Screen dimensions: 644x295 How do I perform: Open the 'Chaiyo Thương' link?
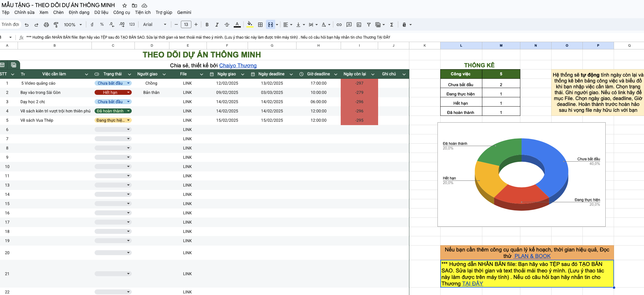click(238, 65)
